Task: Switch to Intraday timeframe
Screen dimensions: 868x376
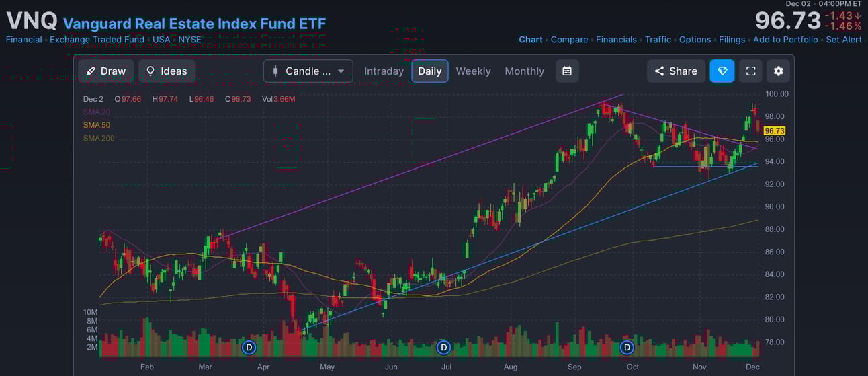Action: click(384, 71)
